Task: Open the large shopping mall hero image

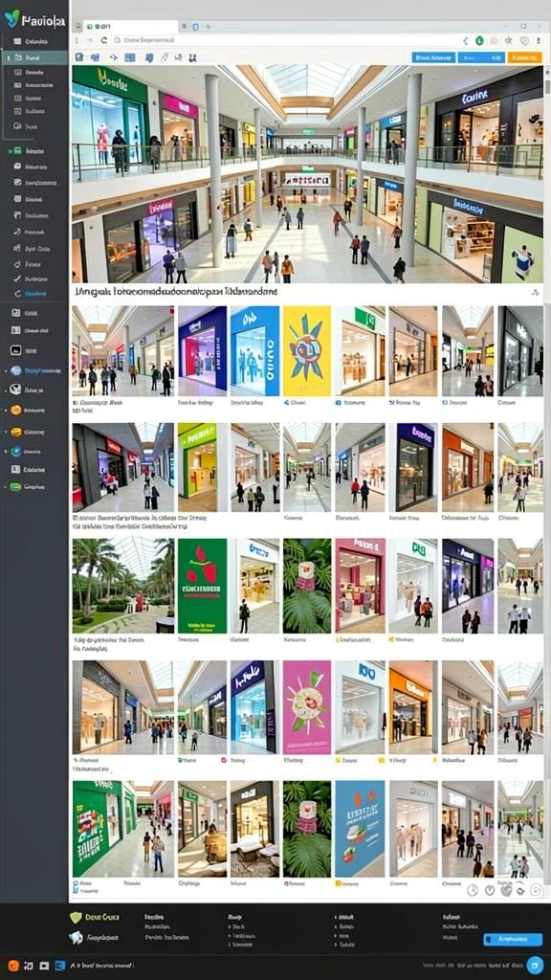Action: [x=307, y=174]
